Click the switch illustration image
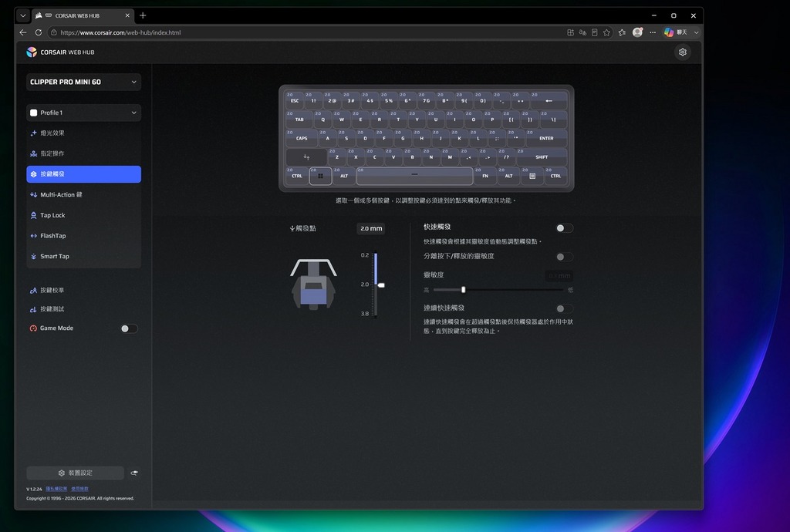The height and width of the screenshot is (532, 790). [313, 284]
